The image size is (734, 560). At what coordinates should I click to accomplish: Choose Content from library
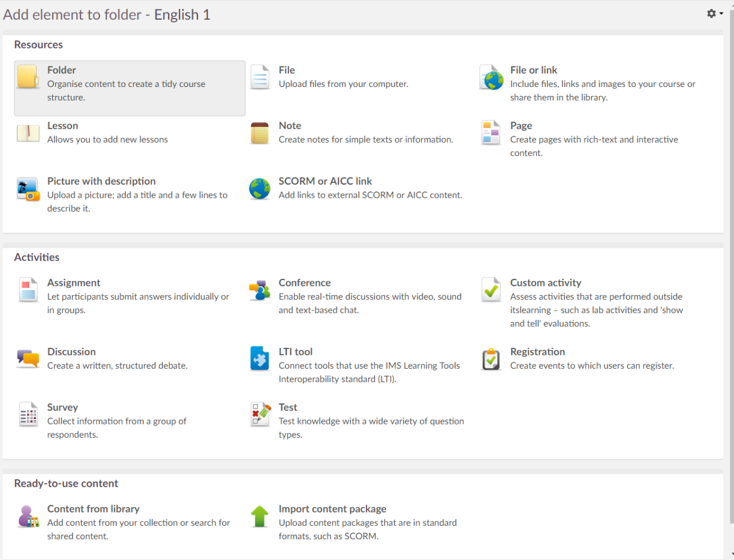click(93, 509)
